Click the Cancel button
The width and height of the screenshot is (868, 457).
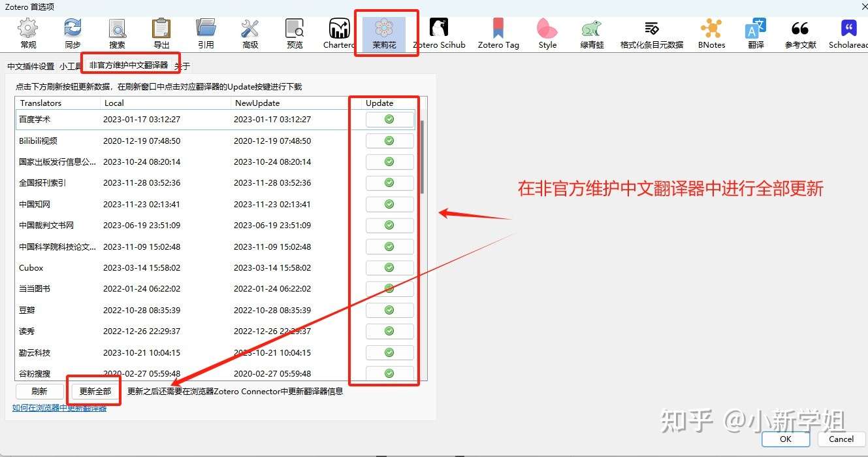(x=841, y=439)
